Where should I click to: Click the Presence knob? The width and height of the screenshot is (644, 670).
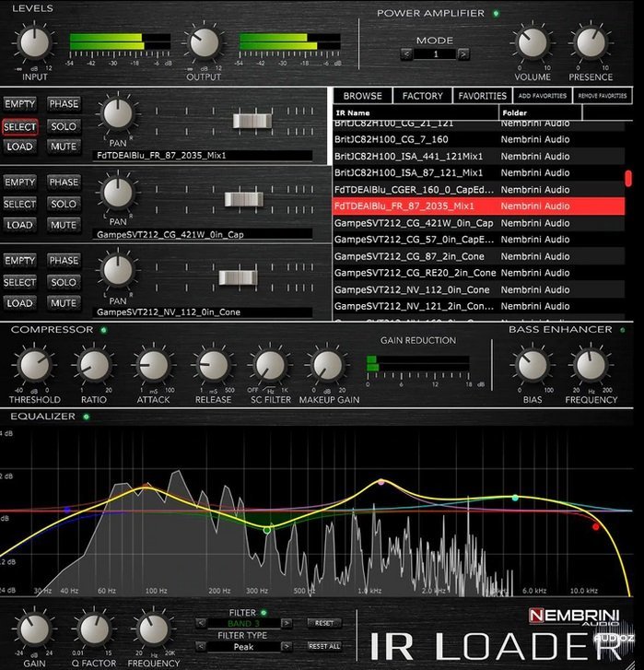[591, 42]
